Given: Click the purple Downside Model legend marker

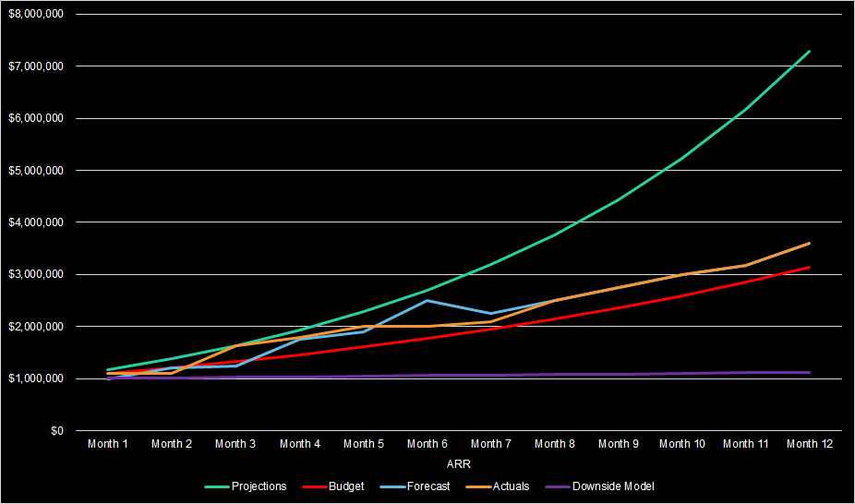Looking at the screenshot, I should tap(558, 486).
